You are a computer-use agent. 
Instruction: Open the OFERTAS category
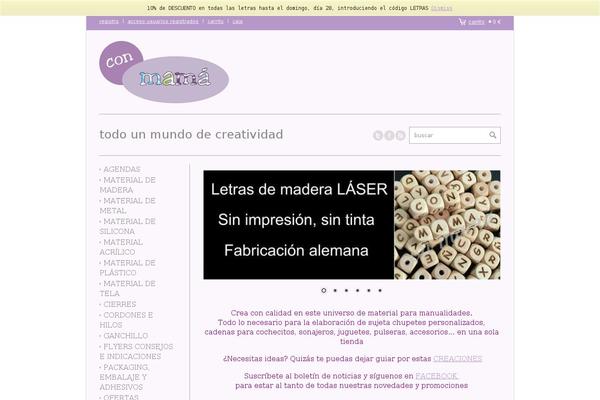[121, 397]
